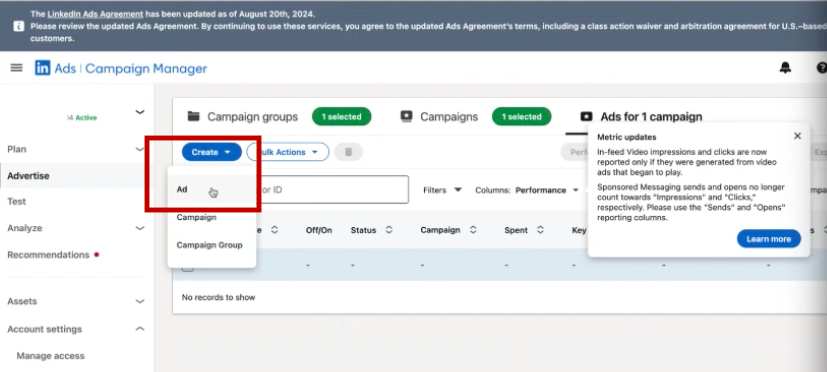Close the Metric updates popup
This screenshot has width=827, height=372.
pyautogui.click(x=797, y=136)
